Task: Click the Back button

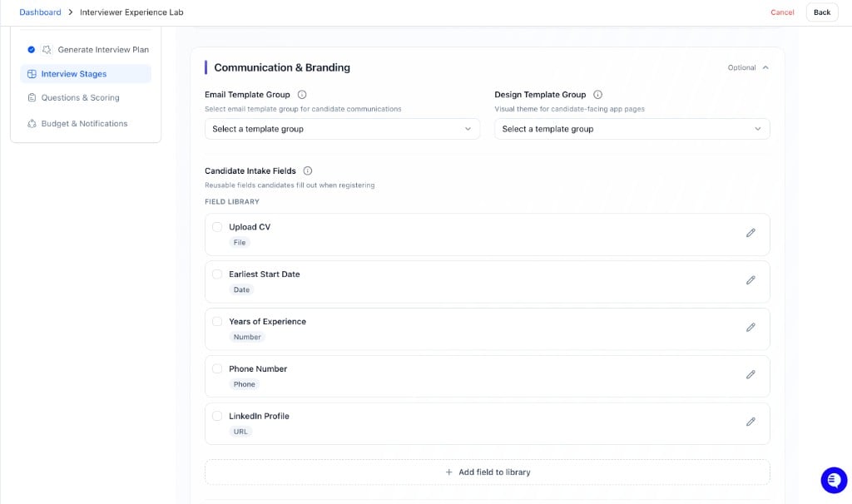Action: 821,12
